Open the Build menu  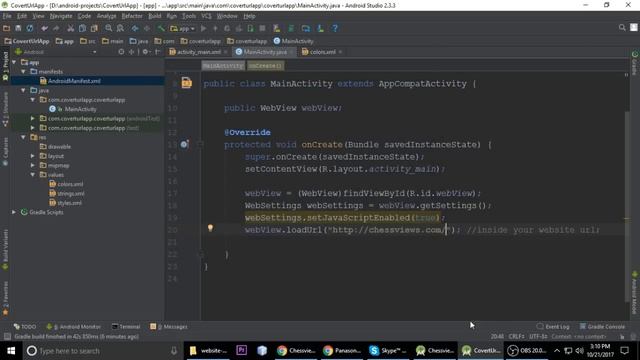[154, 16]
